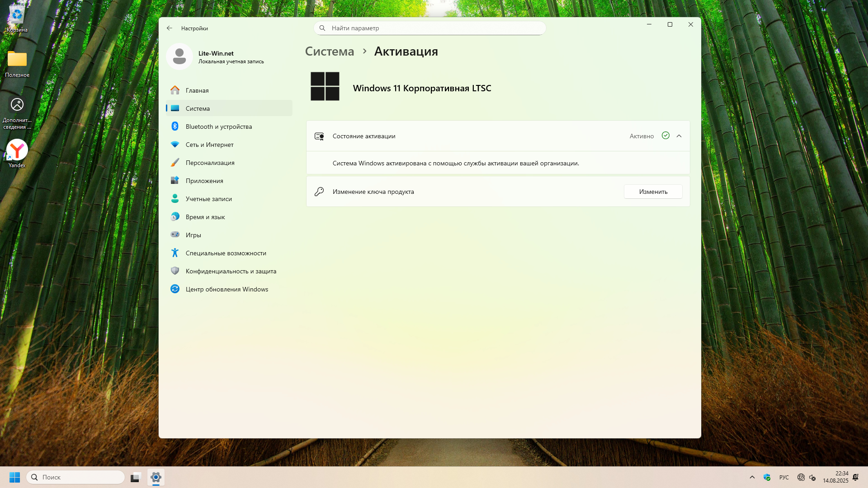
Task: Show hidden system tray icons
Action: click(x=752, y=477)
